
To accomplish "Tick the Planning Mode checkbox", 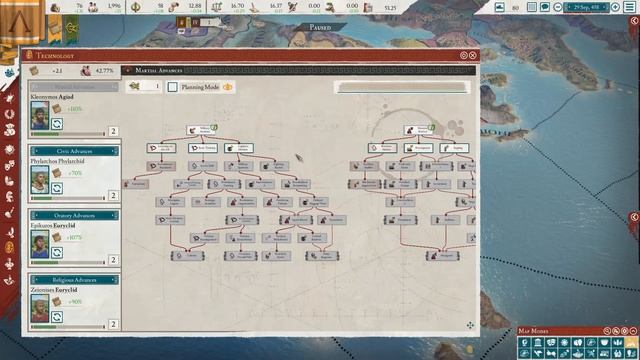I will point(173,87).
